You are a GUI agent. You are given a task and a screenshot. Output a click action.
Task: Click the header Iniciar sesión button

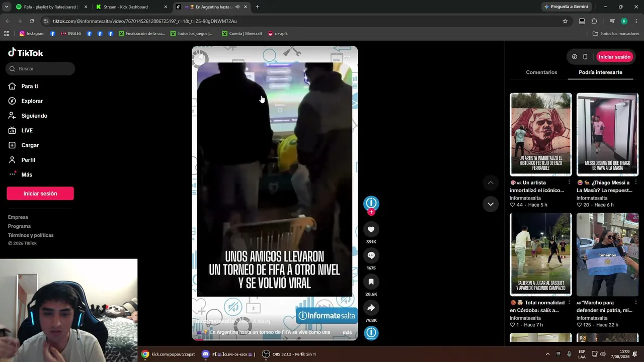coord(614,57)
